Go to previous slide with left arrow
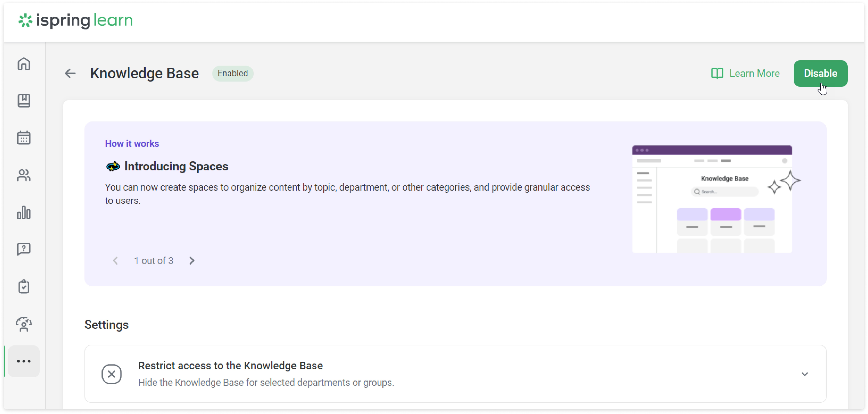The width and height of the screenshot is (868, 414). pyautogui.click(x=116, y=260)
